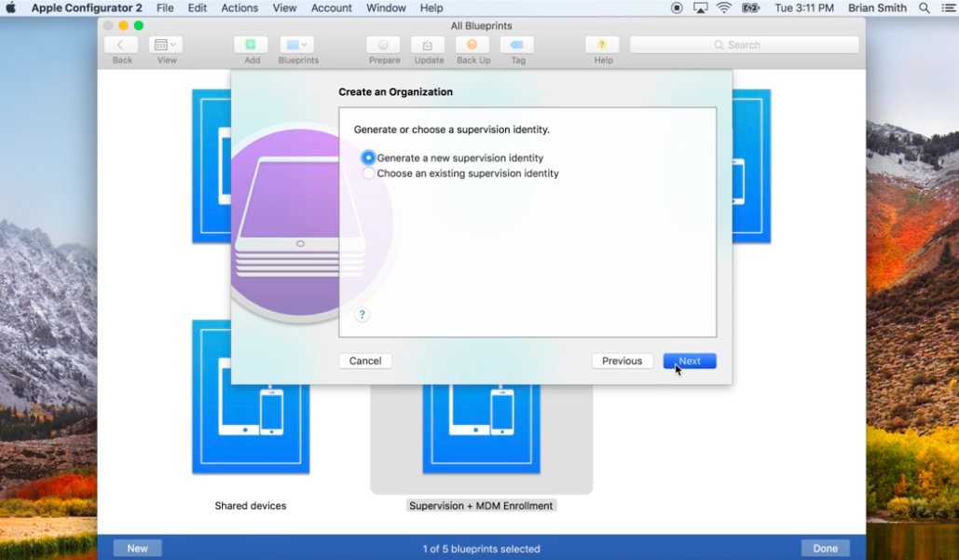959x560 pixels.
Task: Open the Apple menu
Action: point(10,8)
